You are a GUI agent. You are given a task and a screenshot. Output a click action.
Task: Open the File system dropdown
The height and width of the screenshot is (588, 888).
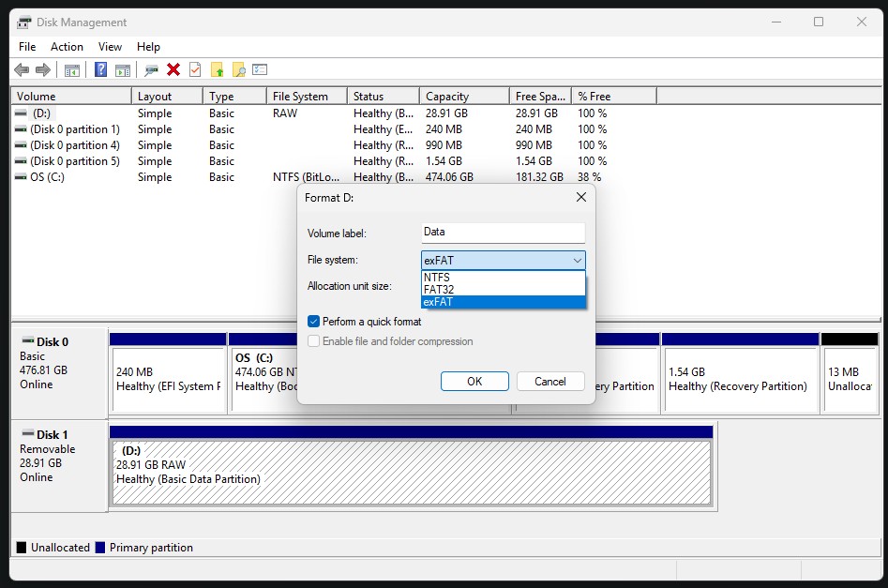coord(579,260)
